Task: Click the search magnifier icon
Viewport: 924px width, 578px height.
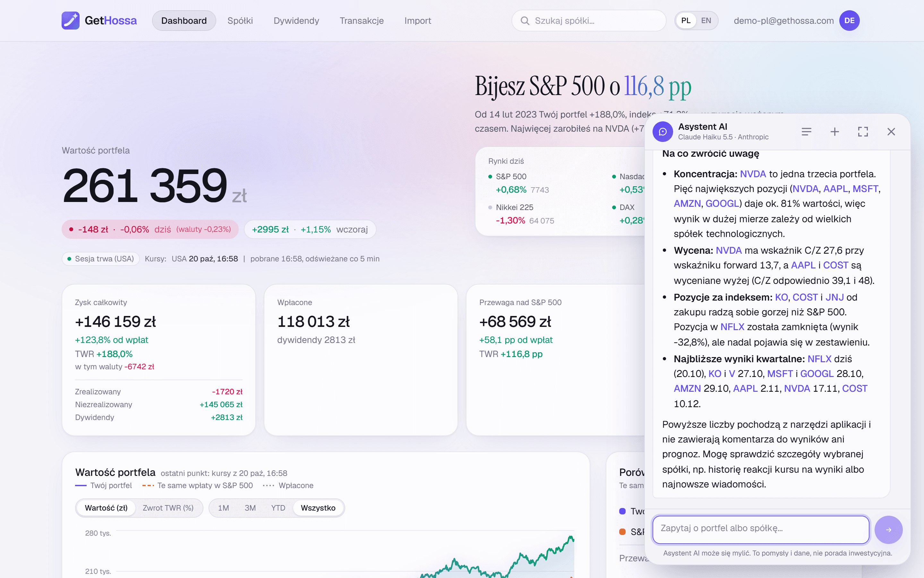Action: pyautogui.click(x=525, y=21)
